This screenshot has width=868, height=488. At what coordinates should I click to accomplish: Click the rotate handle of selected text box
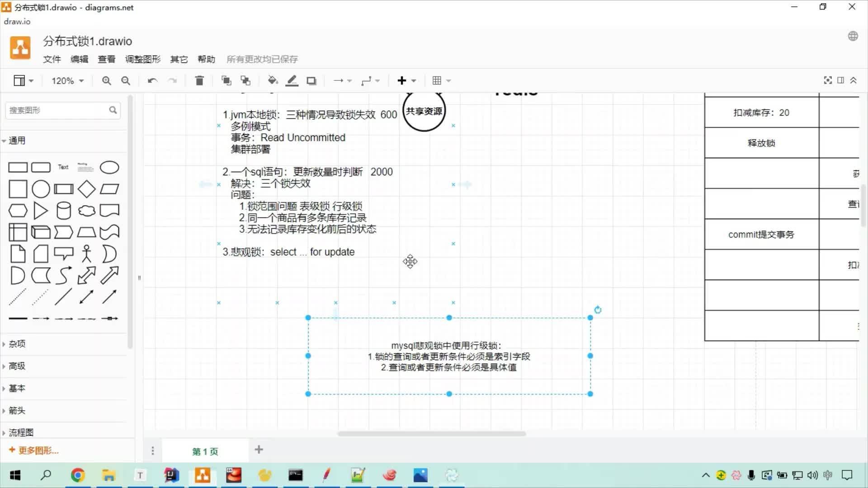[598, 310]
